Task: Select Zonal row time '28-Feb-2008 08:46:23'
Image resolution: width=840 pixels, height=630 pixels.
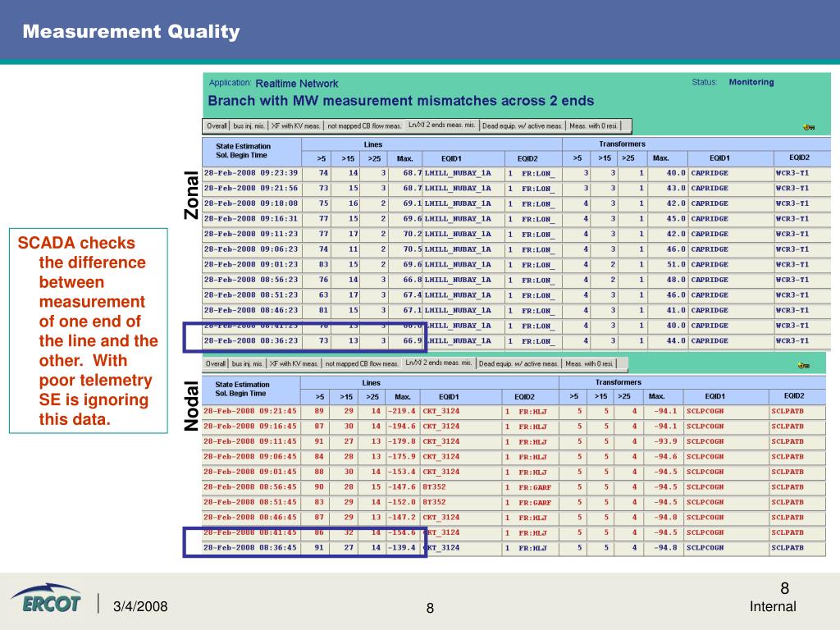Action: (x=251, y=310)
